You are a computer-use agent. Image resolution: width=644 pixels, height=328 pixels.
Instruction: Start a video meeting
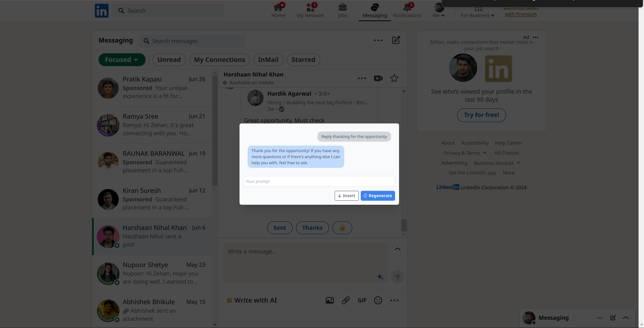tap(378, 78)
